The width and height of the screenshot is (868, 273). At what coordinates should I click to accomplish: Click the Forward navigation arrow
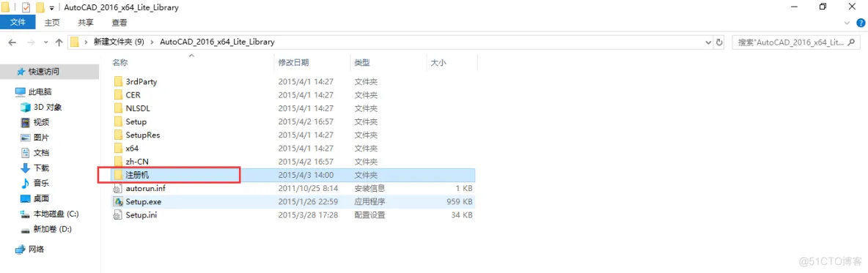pos(31,42)
